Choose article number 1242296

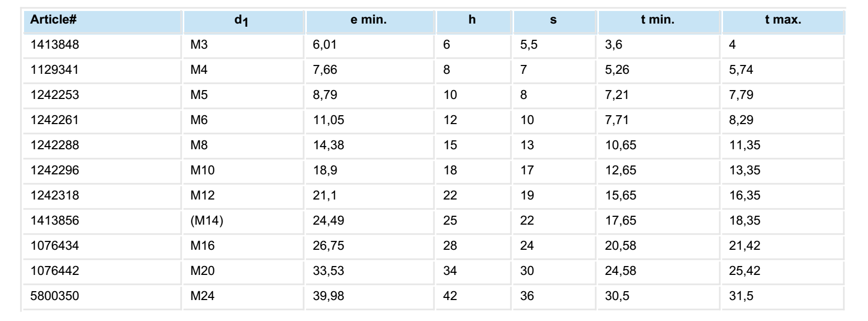[54, 171]
